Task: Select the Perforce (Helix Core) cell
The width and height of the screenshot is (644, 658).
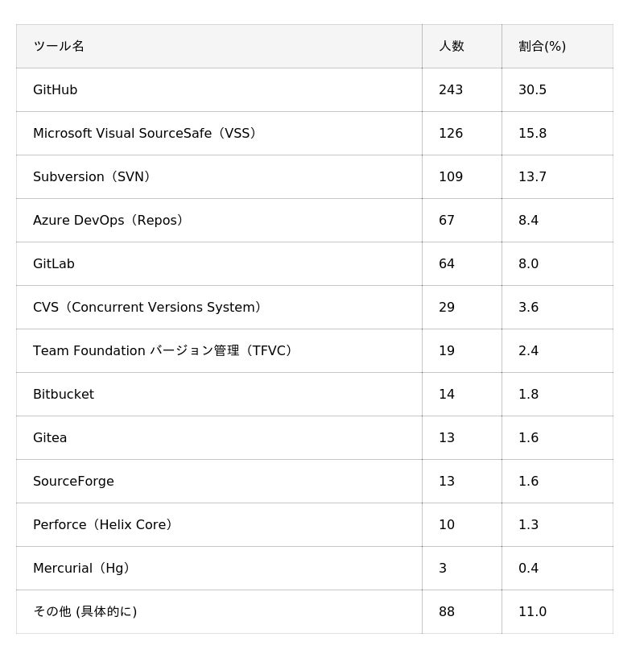Action: pos(219,524)
